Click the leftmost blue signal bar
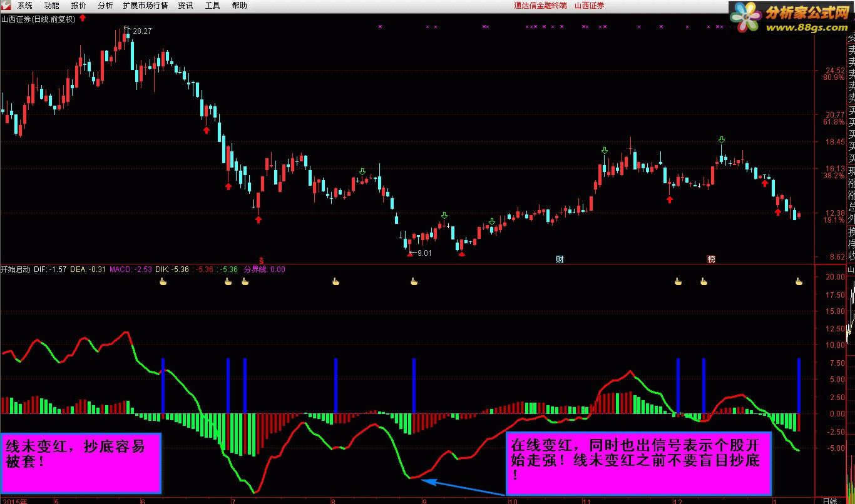Viewport: 855px width, 504px height. 163,386
